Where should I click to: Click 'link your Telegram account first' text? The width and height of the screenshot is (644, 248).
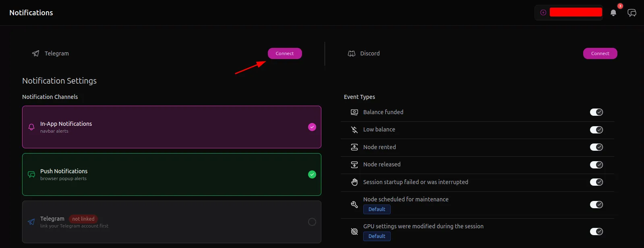coord(75,226)
